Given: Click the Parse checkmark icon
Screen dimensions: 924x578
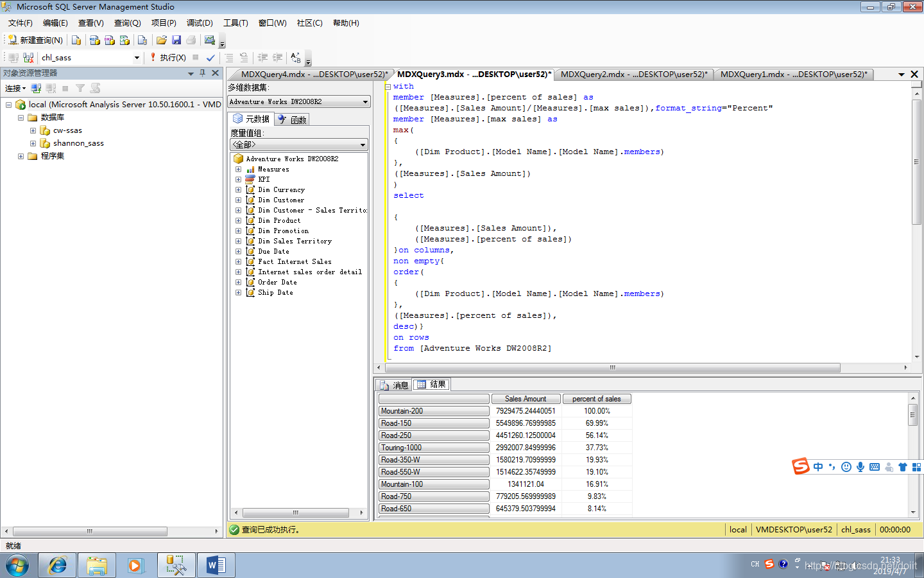Looking at the screenshot, I should (x=210, y=57).
